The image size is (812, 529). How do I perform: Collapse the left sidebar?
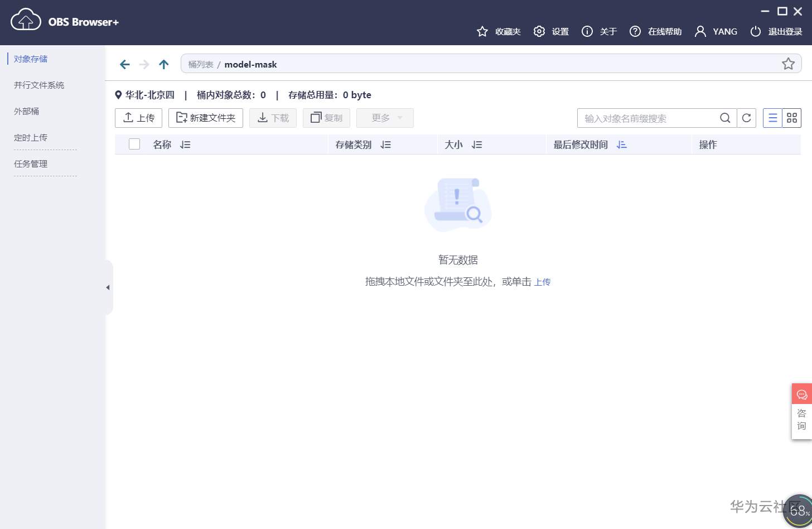point(108,287)
